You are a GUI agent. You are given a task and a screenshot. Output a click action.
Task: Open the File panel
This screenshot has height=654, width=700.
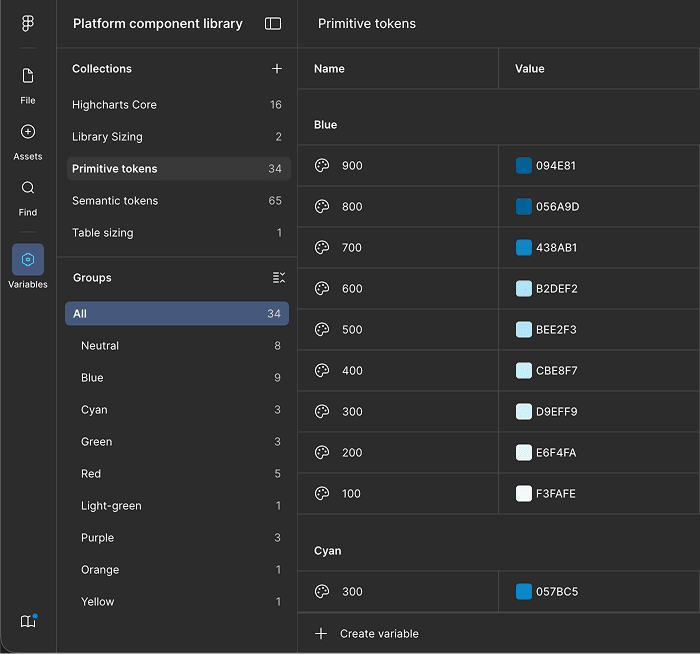(x=28, y=84)
